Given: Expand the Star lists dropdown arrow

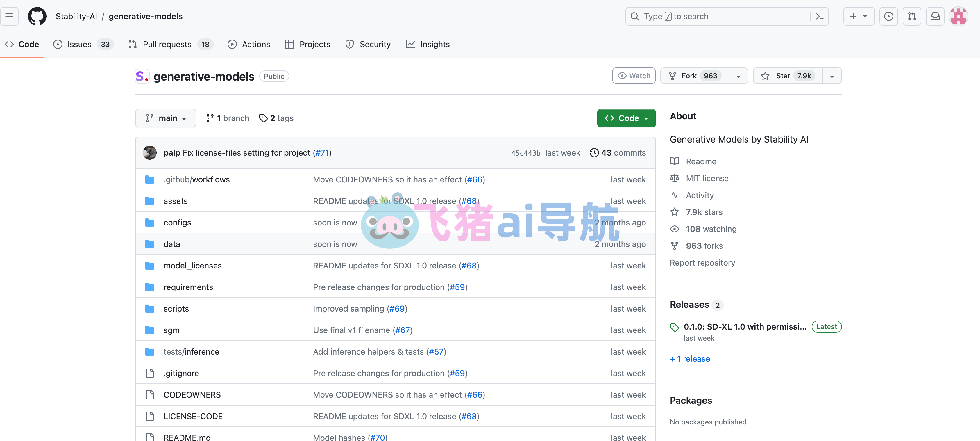Looking at the screenshot, I should [831, 76].
